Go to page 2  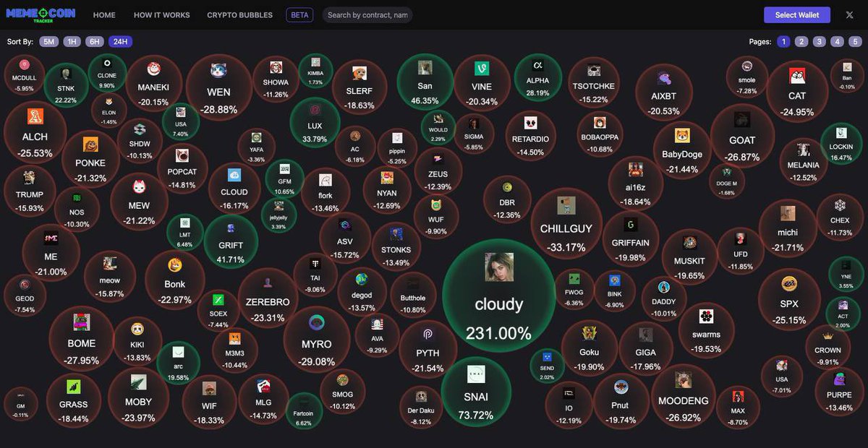[x=801, y=42]
